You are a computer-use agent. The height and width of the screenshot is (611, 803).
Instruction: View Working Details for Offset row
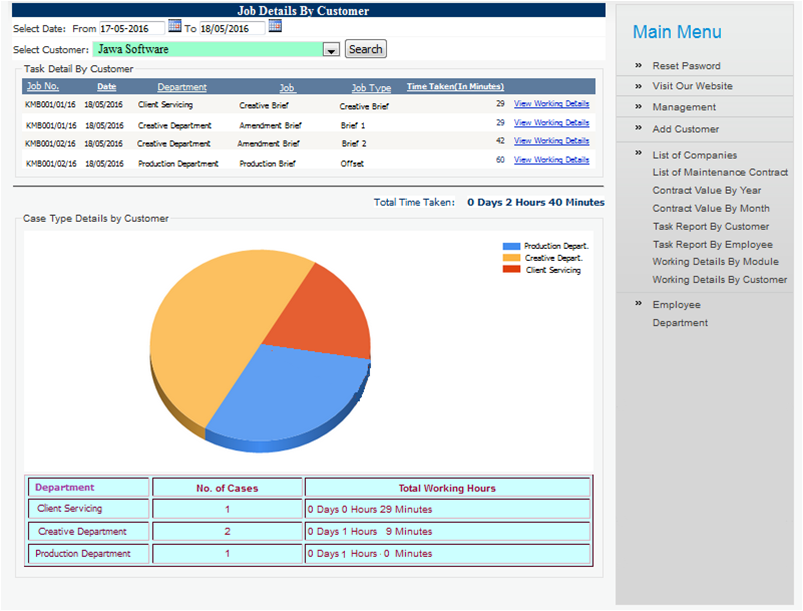click(x=552, y=160)
